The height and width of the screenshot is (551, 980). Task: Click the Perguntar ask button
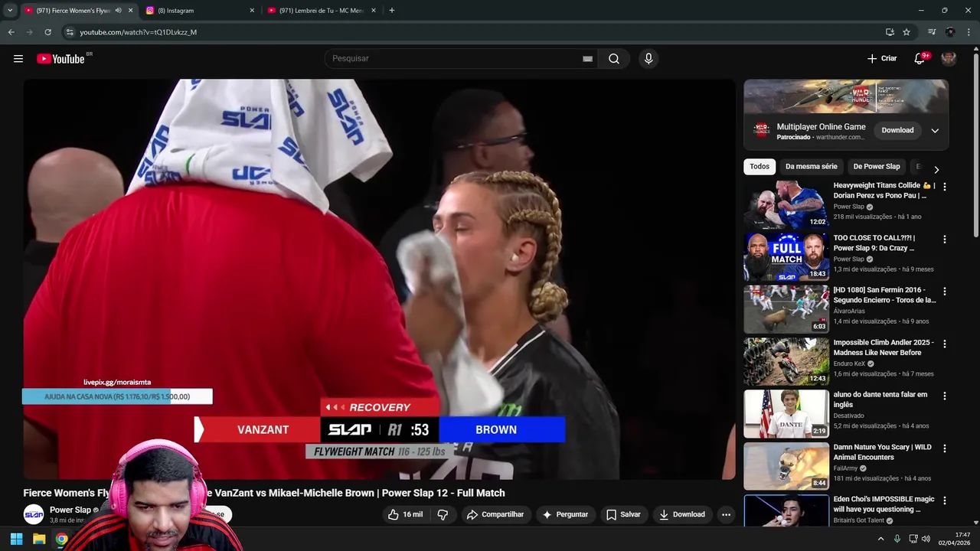565,515
